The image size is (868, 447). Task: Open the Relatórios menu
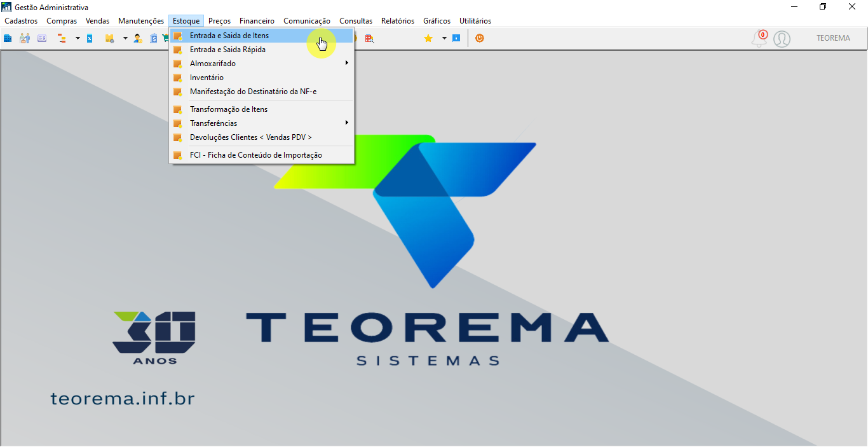[x=398, y=21]
